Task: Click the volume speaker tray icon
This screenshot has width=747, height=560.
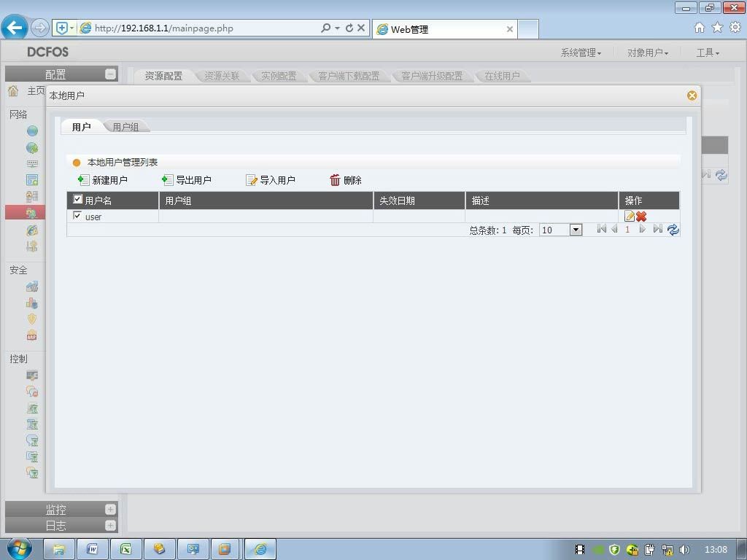Action: click(x=684, y=550)
